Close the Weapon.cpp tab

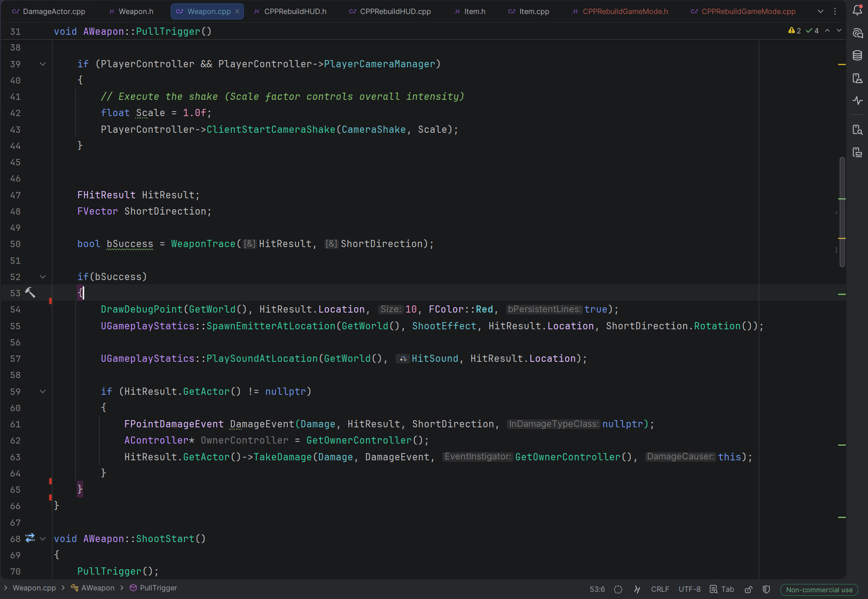point(237,11)
